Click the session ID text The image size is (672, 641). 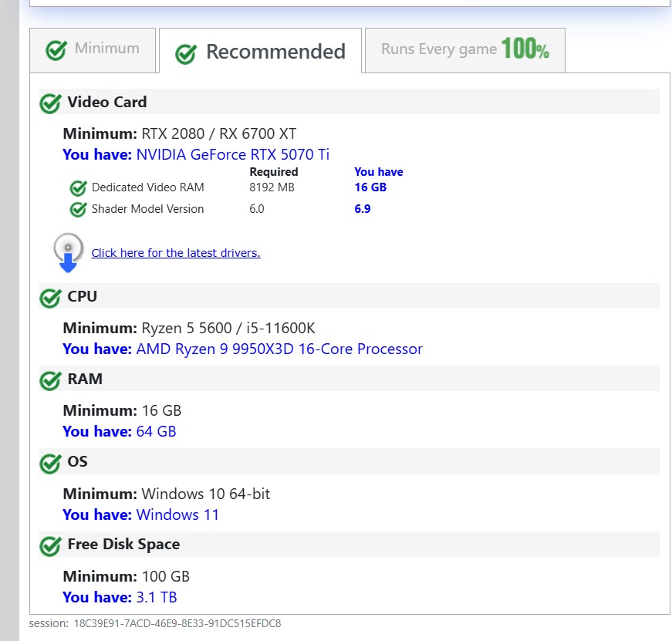tap(155, 623)
